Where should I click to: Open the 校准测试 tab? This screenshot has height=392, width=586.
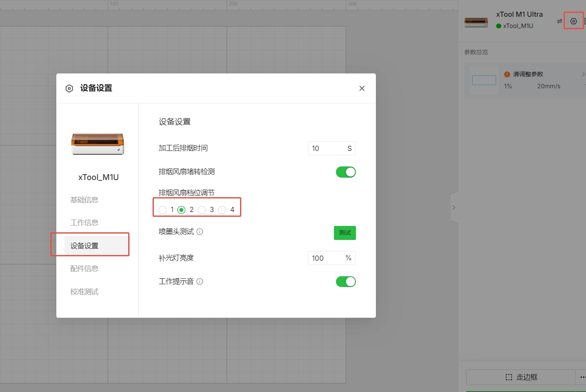(x=84, y=292)
